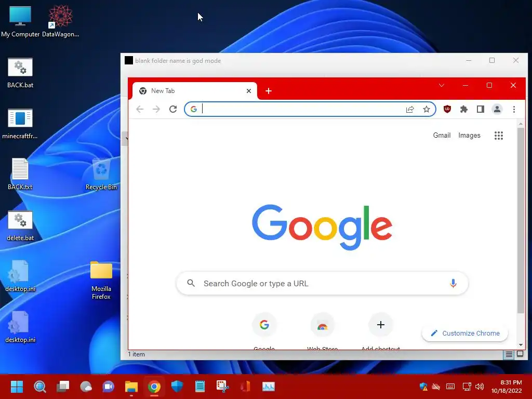
Task: Click Search Google or type a URL box
Action: [x=322, y=283]
